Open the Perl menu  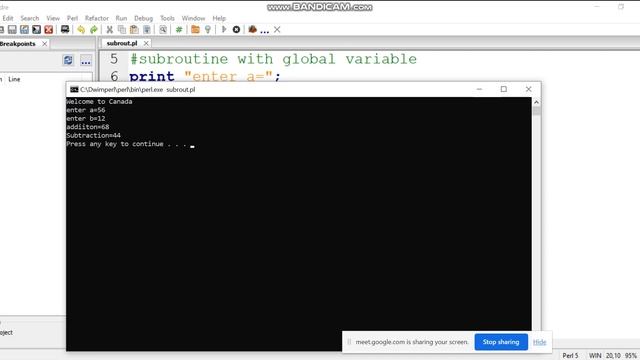72,18
